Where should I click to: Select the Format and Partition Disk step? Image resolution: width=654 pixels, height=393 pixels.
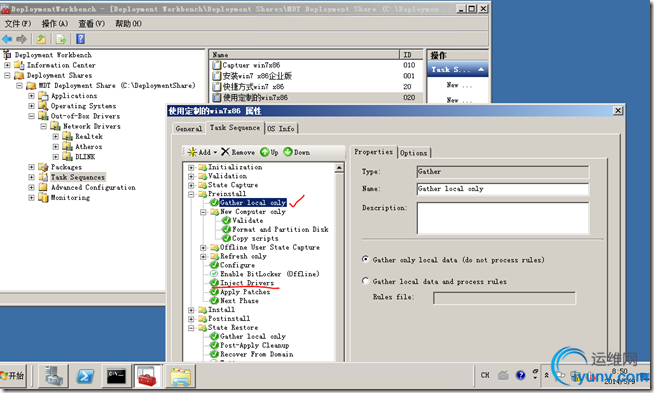point(280,229)
